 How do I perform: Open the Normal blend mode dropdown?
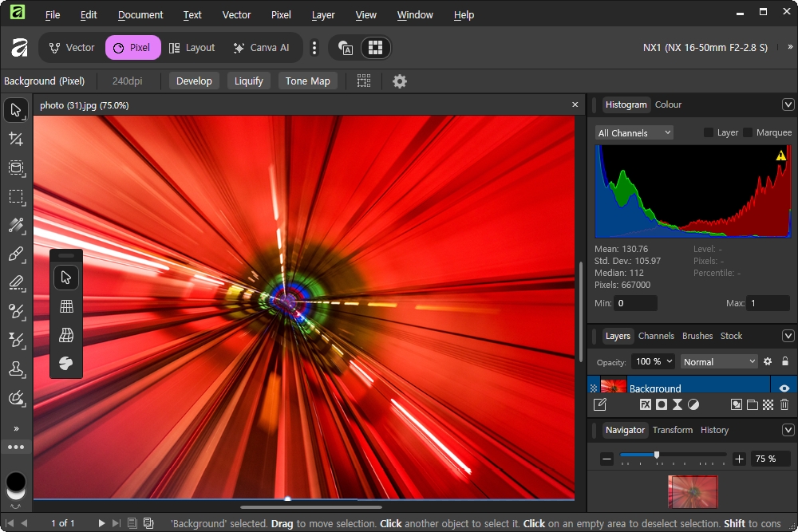tap(719, 361)
